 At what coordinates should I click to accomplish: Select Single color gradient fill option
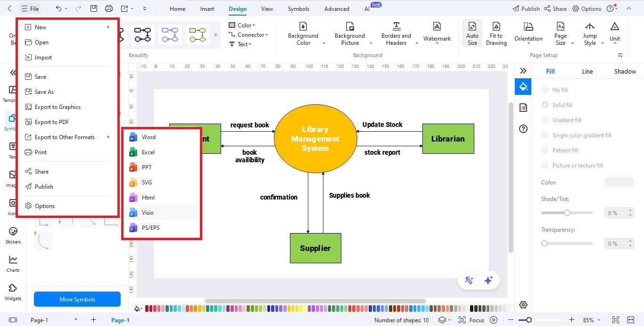pos(545,135)
